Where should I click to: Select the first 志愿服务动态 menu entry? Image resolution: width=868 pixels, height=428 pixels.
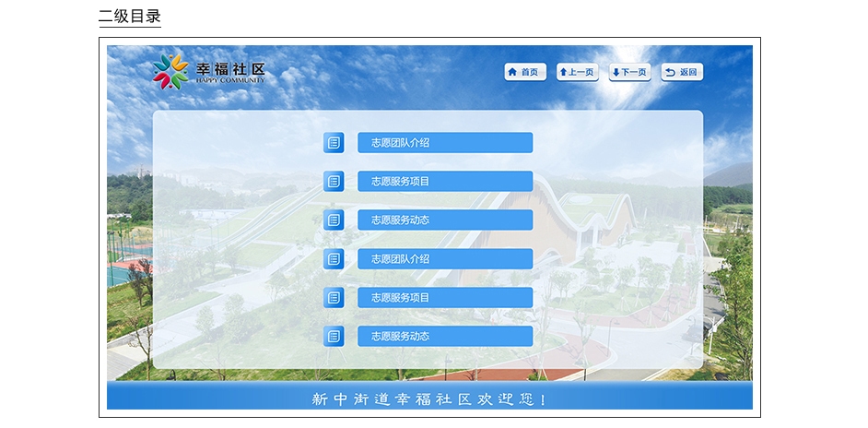point(445,220)
